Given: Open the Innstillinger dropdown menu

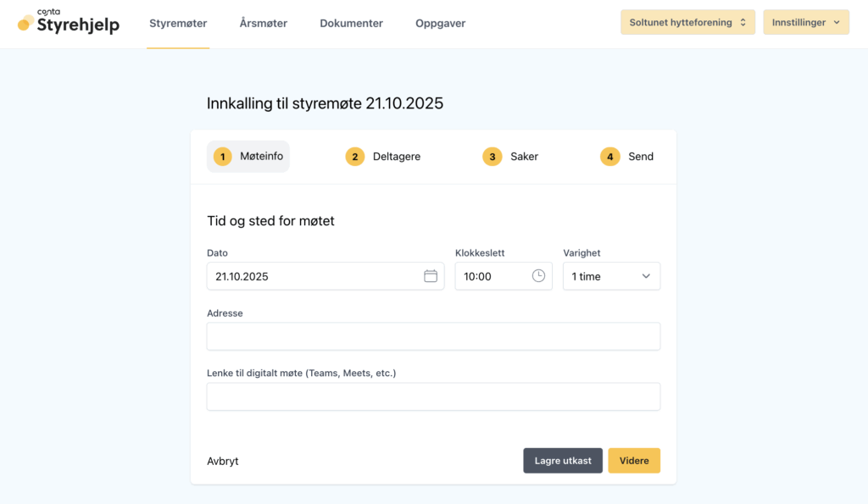Looking at the screenshot, I should pyautogui.click(x=805, y=23).
